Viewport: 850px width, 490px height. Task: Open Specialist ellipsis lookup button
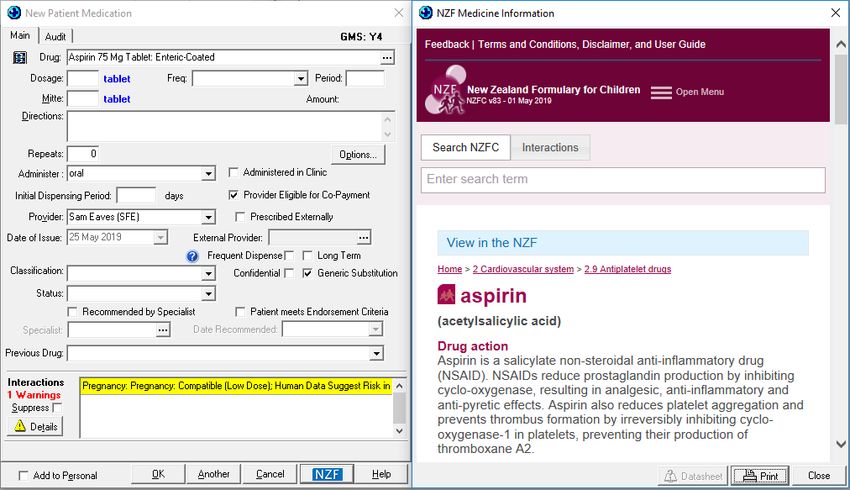[x=163, y=330]
